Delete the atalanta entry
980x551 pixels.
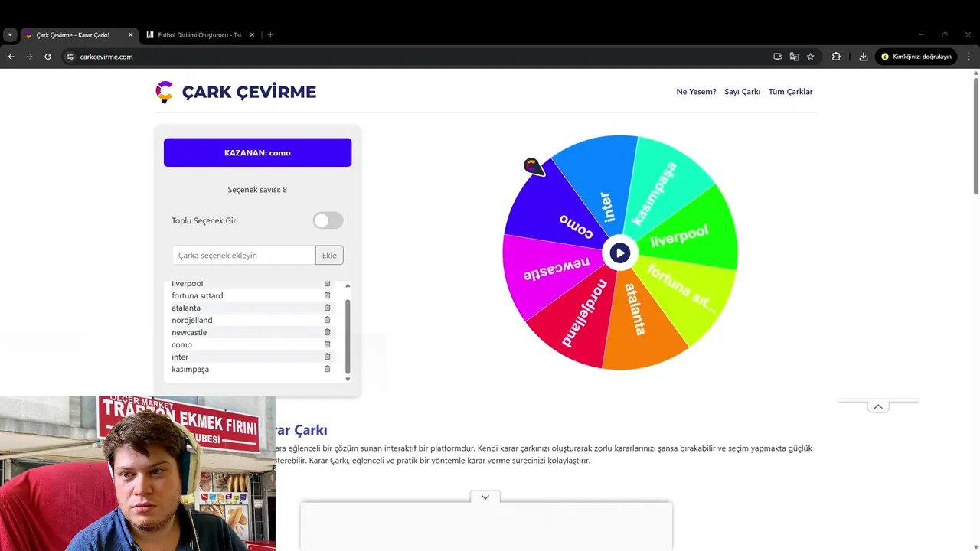327,308
